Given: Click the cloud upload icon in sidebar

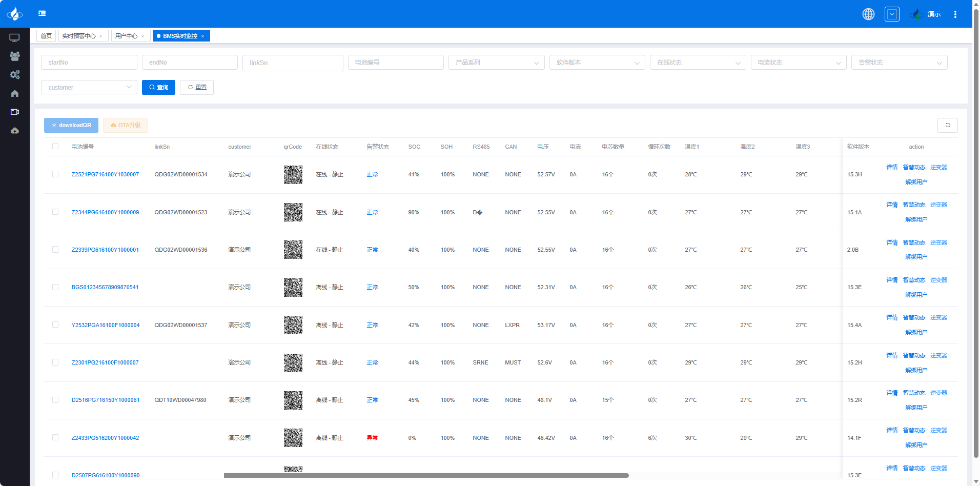Looking at the screenshot, I should pyautogui.click(x=14, y=131).
